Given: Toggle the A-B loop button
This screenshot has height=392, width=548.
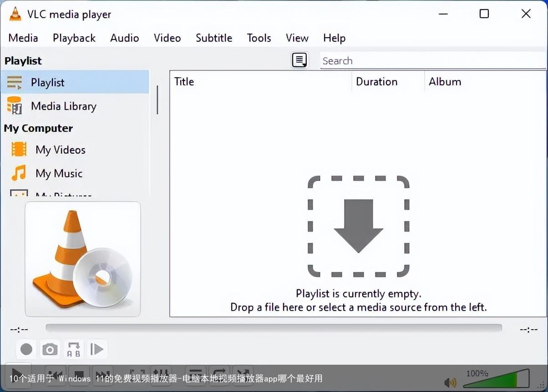Looking at the screenshot, I should (74, 349).
